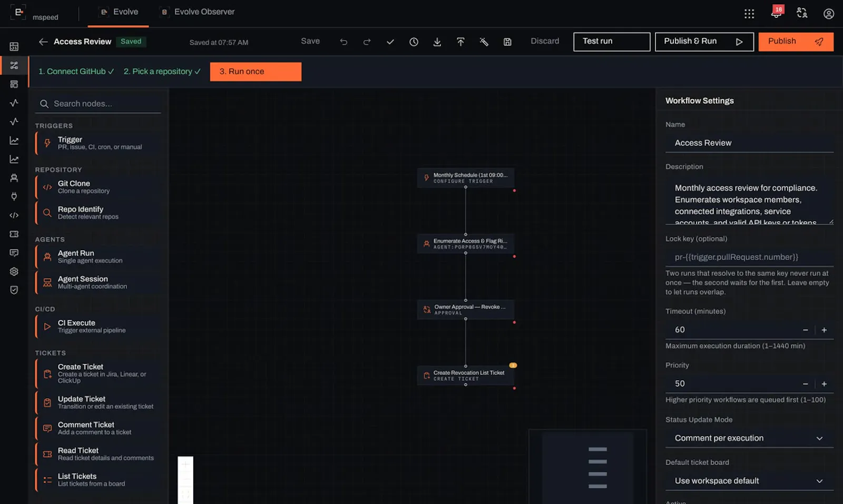Open the shield check sidebar icon

(14, 290)
